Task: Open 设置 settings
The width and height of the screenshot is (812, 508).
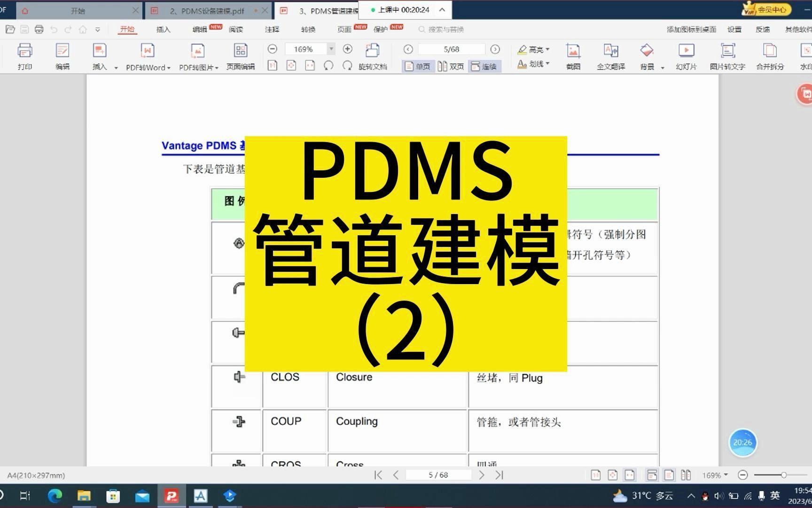Action: click(734, 29)
